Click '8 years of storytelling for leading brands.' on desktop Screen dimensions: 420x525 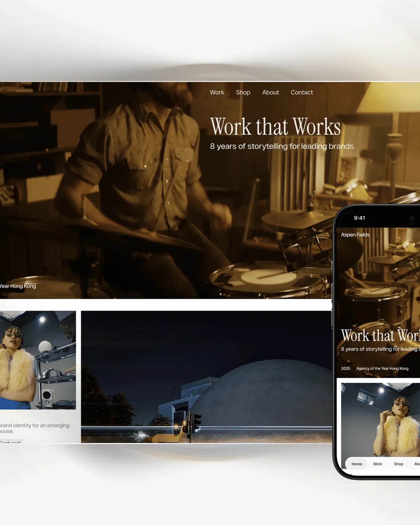tap(283, 146)
